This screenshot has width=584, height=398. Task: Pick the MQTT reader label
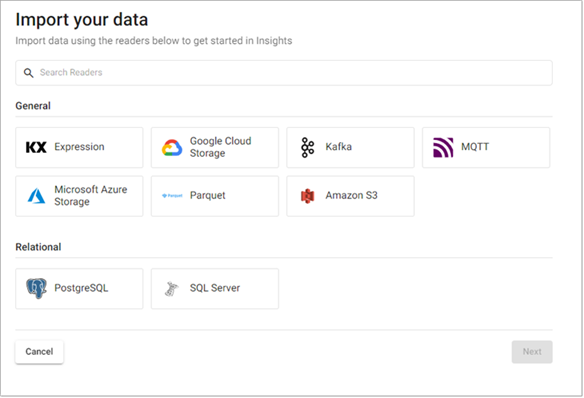[475, 147]
